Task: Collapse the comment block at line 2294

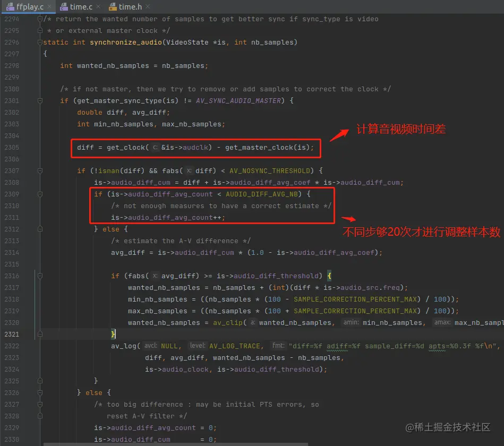Action: coord(40,19)
